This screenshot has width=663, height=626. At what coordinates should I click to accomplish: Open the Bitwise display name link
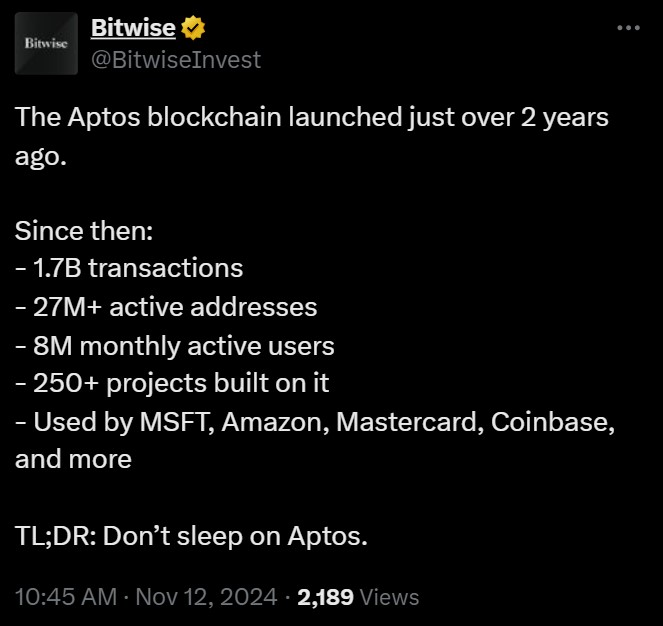[133, 27]
